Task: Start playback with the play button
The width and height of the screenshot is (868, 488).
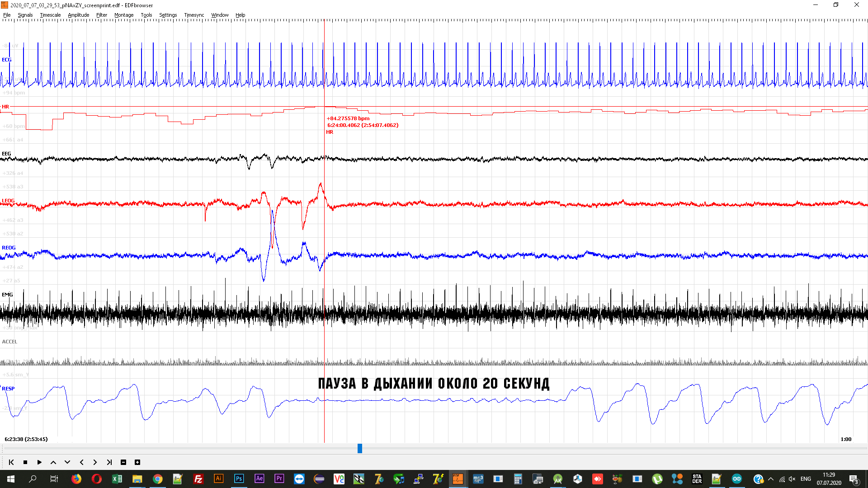Action: (x=39, y=462)
